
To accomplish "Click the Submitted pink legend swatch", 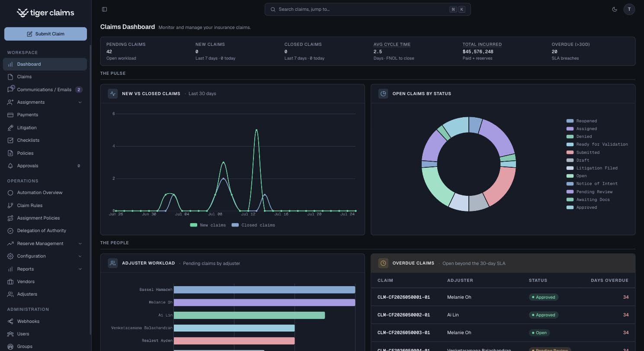I will click(x=570, y=152).
